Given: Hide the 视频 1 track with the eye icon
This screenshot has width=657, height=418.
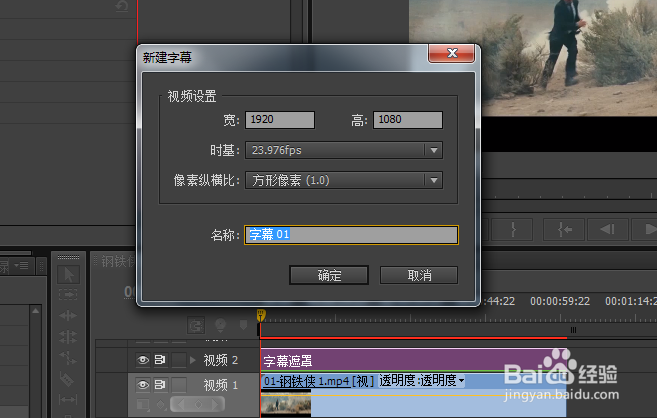Looking at the screenshot, I should pos(143,384).
